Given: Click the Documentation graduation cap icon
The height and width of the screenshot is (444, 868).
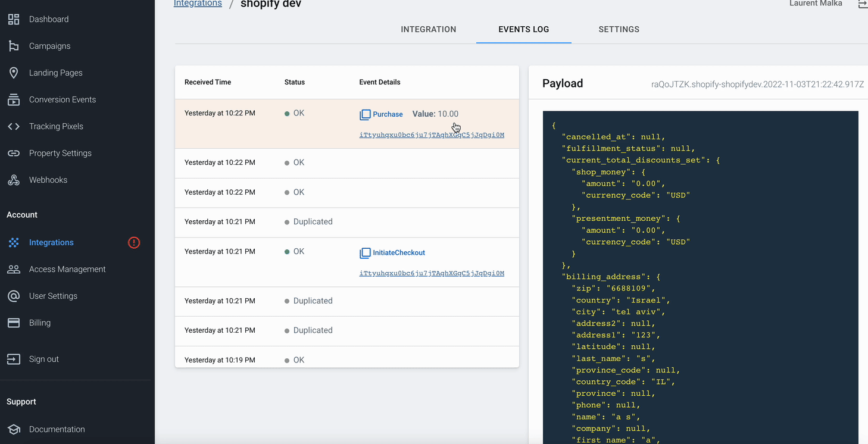Looking at the screenshot, I should tap(14, 429).
